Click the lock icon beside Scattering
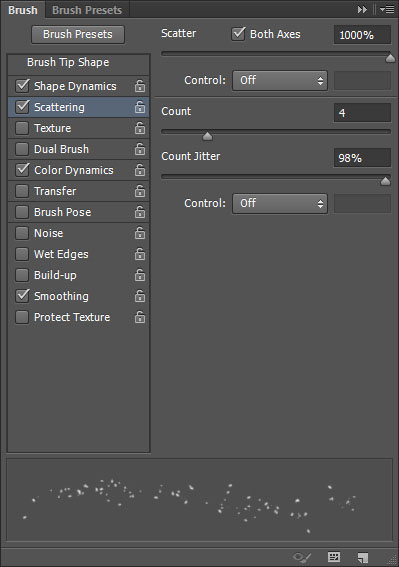399x567 pixels. pos(140,107)
